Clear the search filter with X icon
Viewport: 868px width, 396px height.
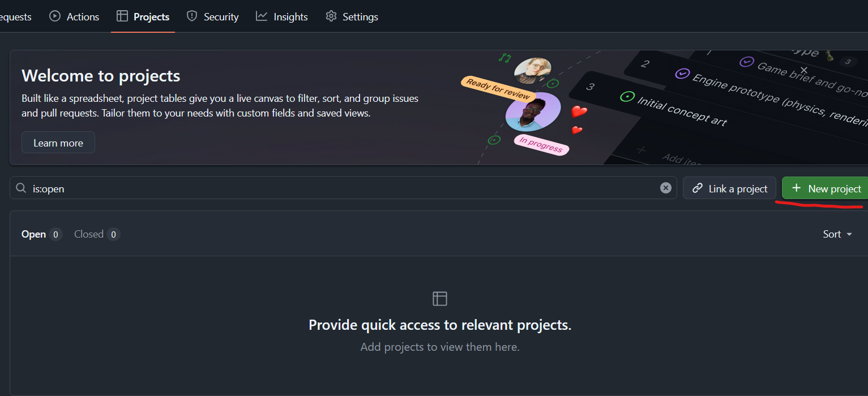point(666,188)
